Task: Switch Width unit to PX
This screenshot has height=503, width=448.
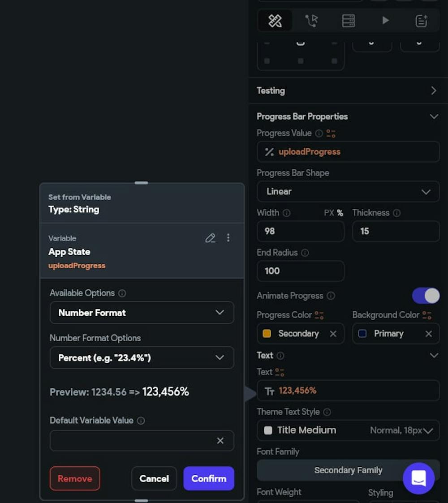Action: pyautogui.click(x=329, y=213)
